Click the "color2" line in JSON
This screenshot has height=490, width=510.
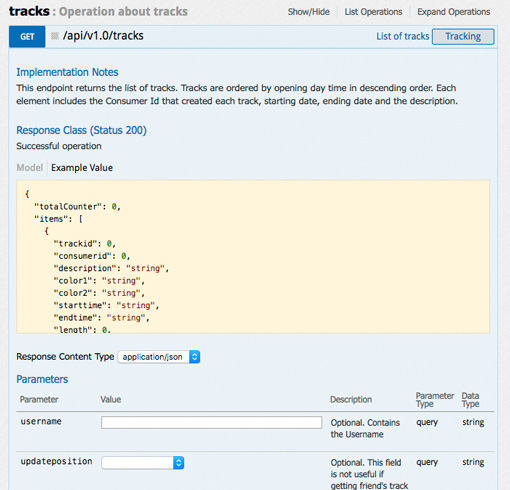pyautogui.click(x=99, y=293)
